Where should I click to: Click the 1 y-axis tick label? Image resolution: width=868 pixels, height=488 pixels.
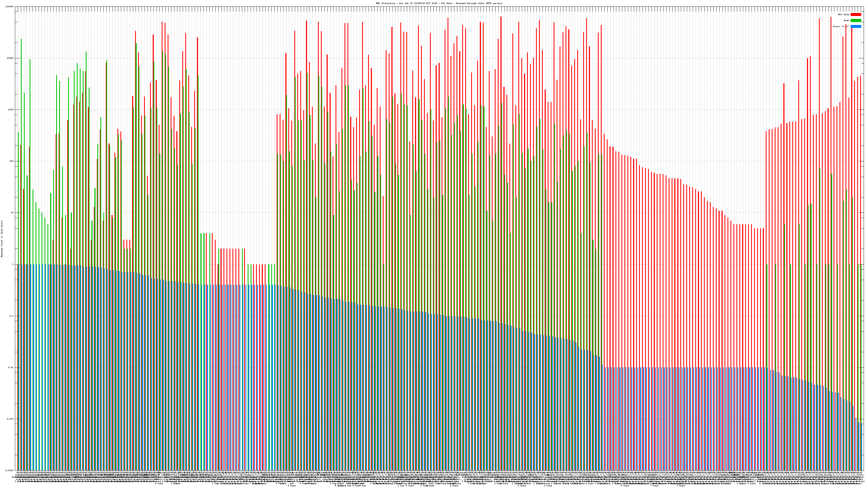click(13, 264)
